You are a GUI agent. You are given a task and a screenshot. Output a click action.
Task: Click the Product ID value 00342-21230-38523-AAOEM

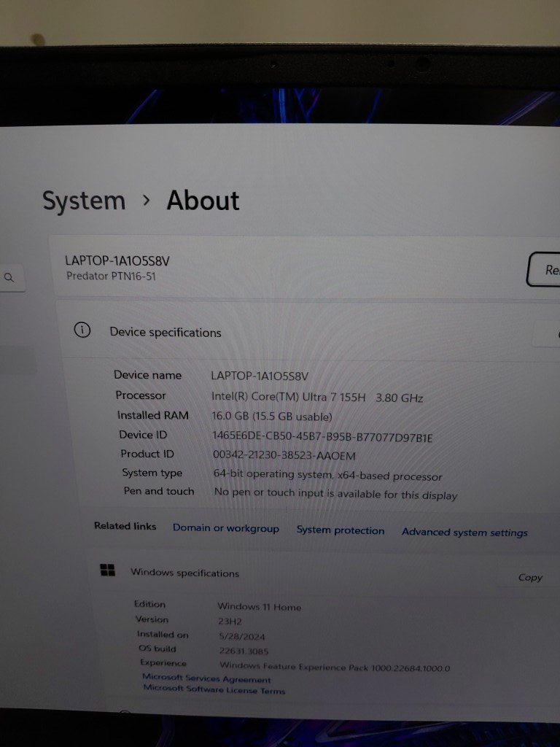pos(284,456)
